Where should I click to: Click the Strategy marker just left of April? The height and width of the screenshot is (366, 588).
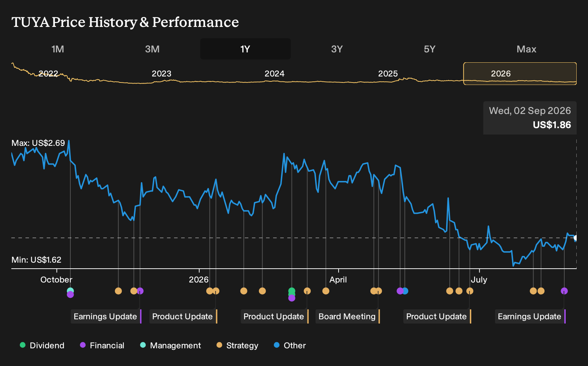(x=326, y=291)
